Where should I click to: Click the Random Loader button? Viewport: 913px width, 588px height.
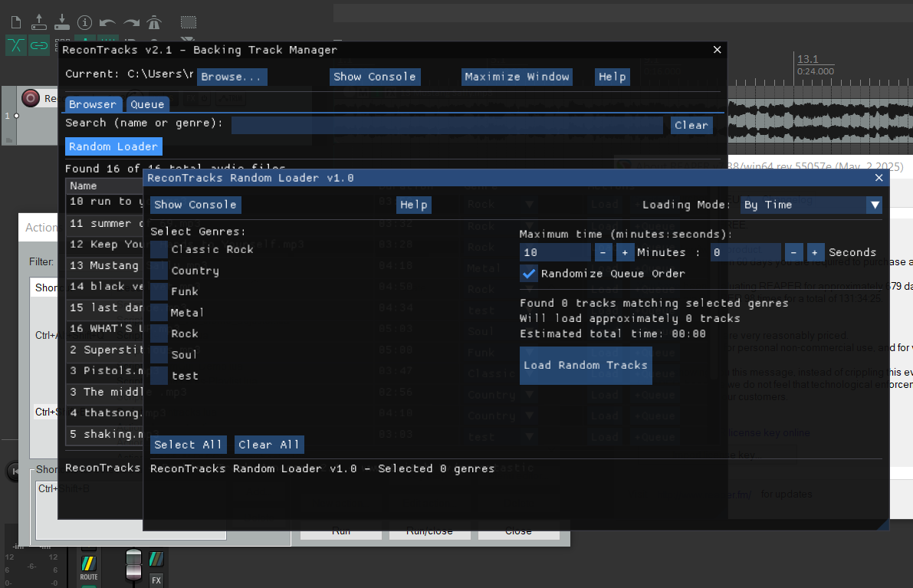(113, 146)
